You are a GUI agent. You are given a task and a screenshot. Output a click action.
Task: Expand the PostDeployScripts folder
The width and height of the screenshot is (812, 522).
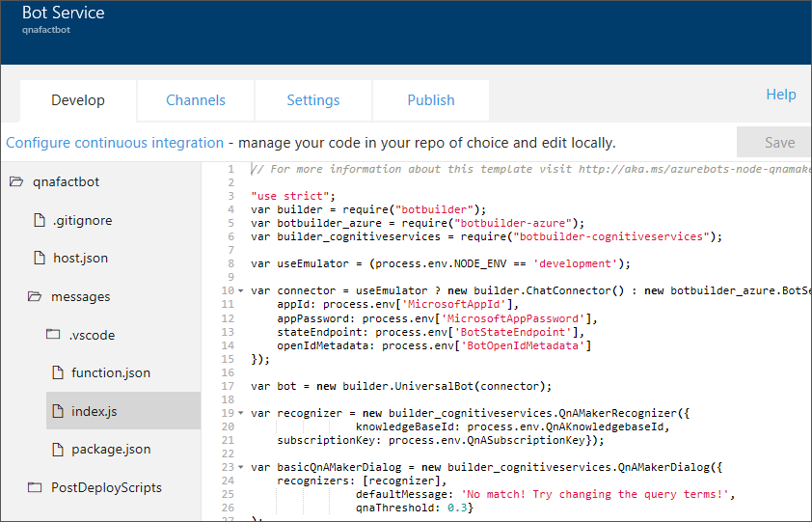[106, 488]
